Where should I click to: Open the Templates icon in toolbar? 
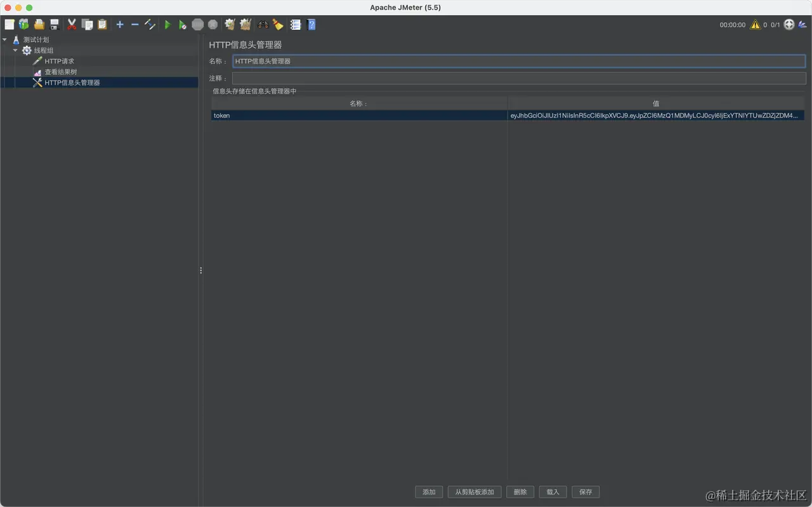(24, 25)
